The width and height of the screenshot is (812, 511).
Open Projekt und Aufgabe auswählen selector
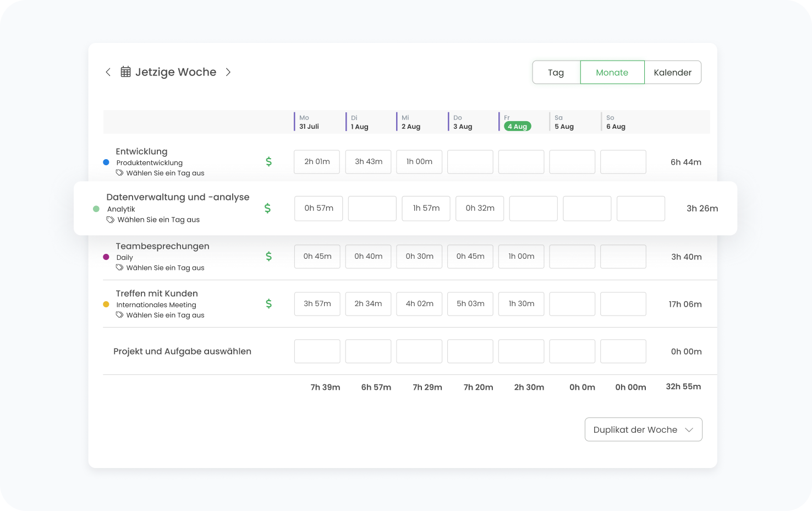[x=182, y=351]
